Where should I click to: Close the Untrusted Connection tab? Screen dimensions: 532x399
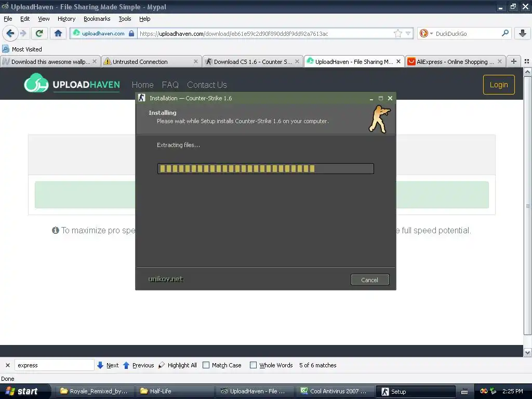[x=196, y=61]
